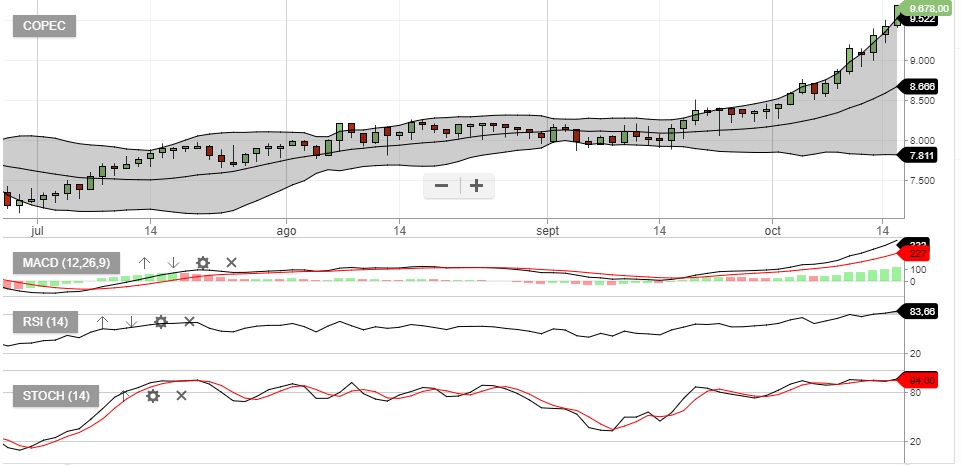Click the 83,66 RSI value tag
Screen dimensions: 961x465
click(x=917, y=311)
